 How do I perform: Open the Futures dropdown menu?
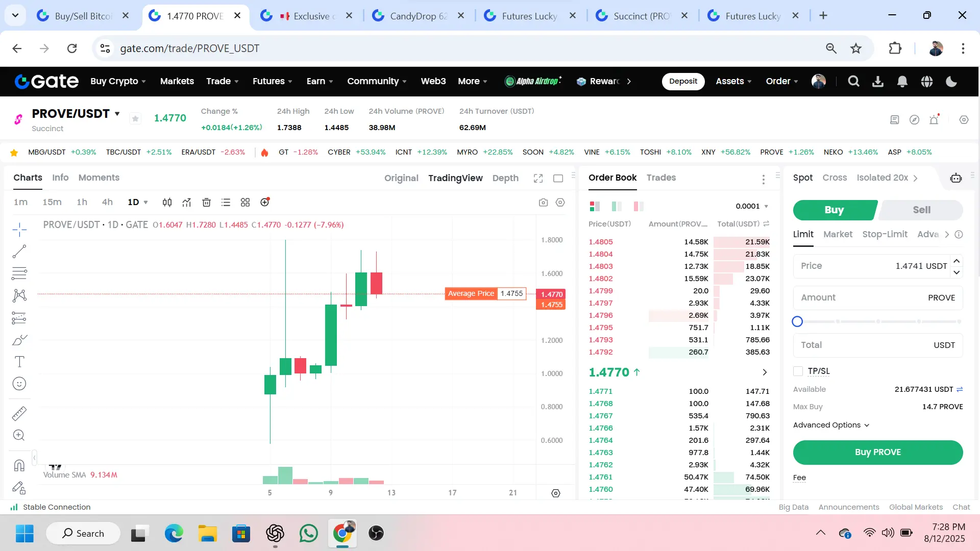pyautogui.click(x=273, y=82)
